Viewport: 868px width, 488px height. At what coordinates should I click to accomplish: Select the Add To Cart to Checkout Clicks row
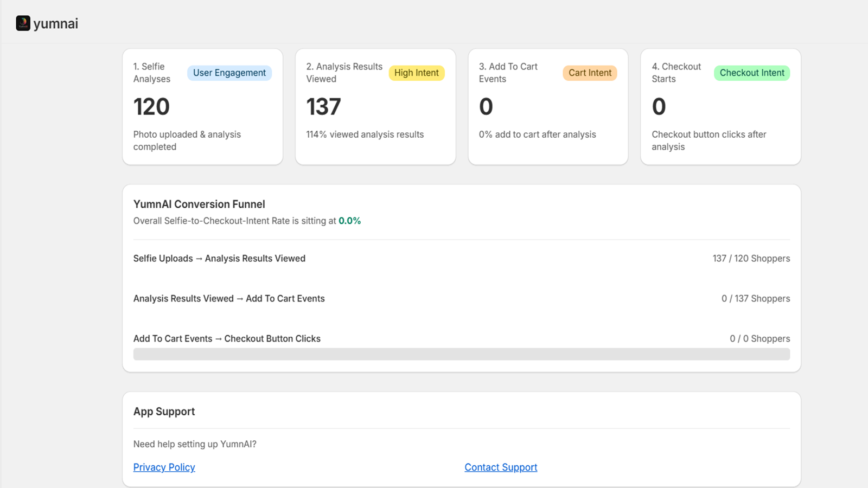point(462,339)
